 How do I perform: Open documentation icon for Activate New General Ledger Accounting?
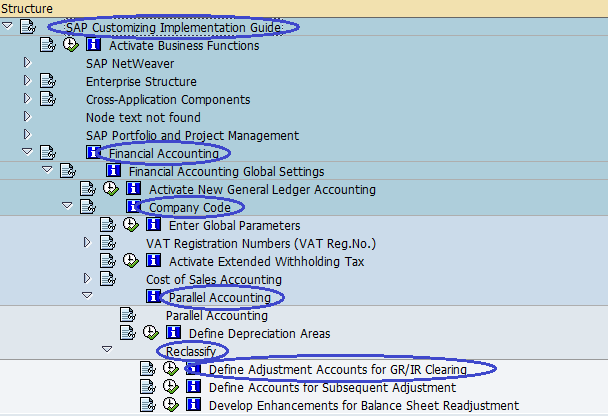click(x=88, y=189)
